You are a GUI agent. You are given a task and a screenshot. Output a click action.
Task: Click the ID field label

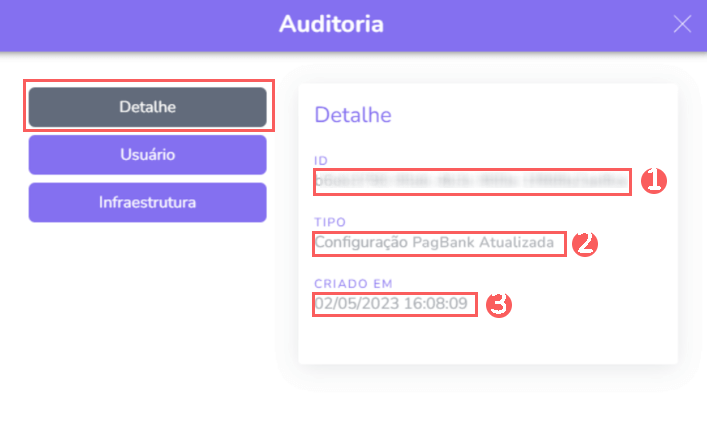click(321, 160)
